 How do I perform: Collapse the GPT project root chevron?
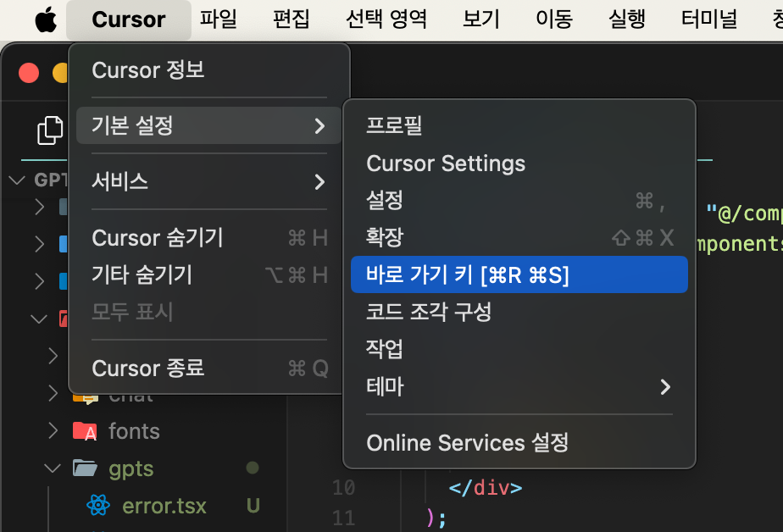(x=18, y=180)
